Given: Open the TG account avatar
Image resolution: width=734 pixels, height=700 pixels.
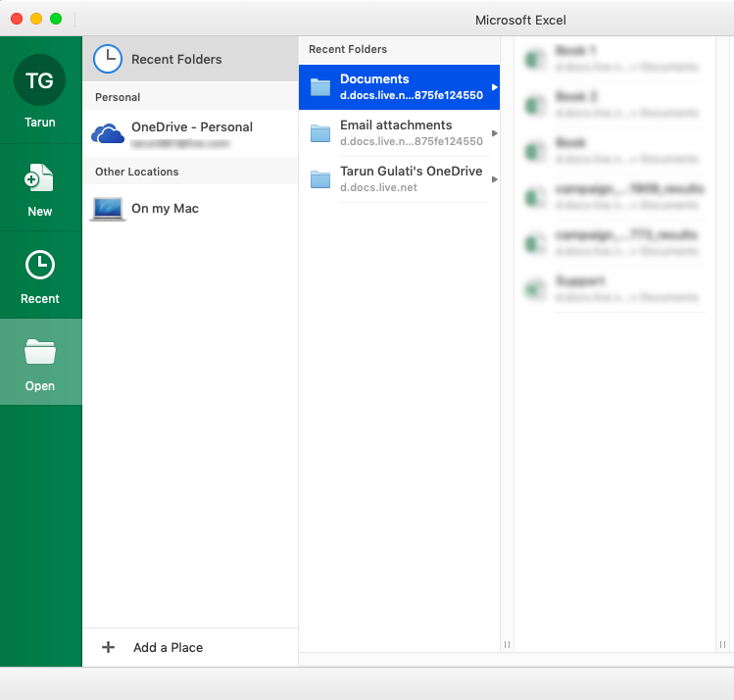Looking at the screenshot, I should click(x=40, y=80).
